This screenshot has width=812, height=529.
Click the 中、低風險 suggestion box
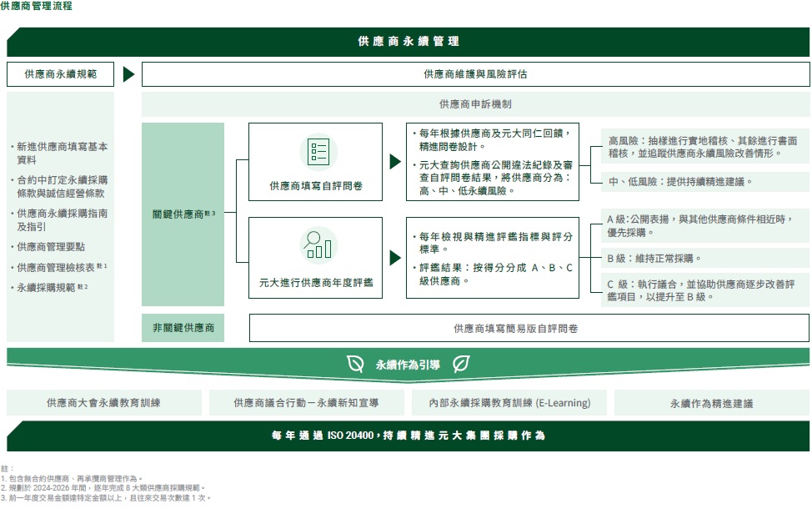[704, 181]
